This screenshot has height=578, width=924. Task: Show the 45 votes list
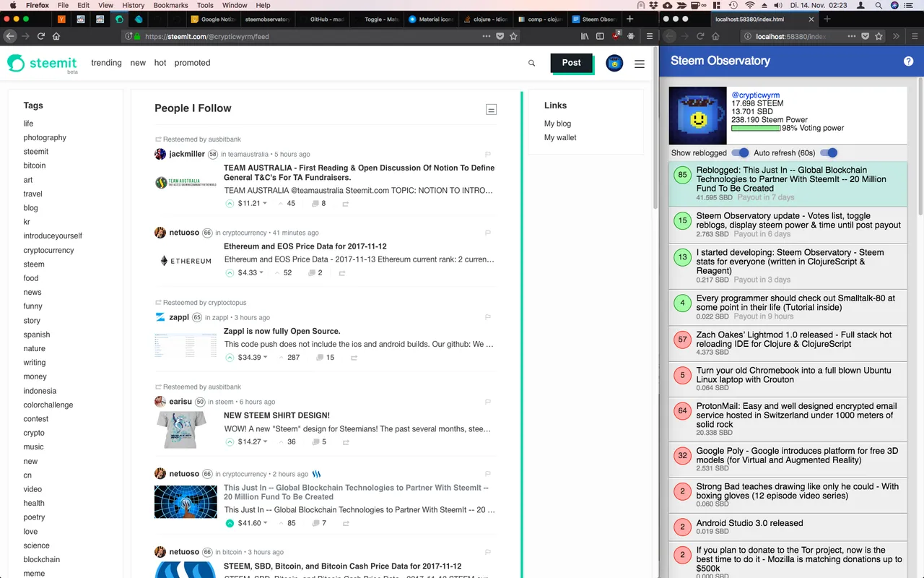pos(287,204)
